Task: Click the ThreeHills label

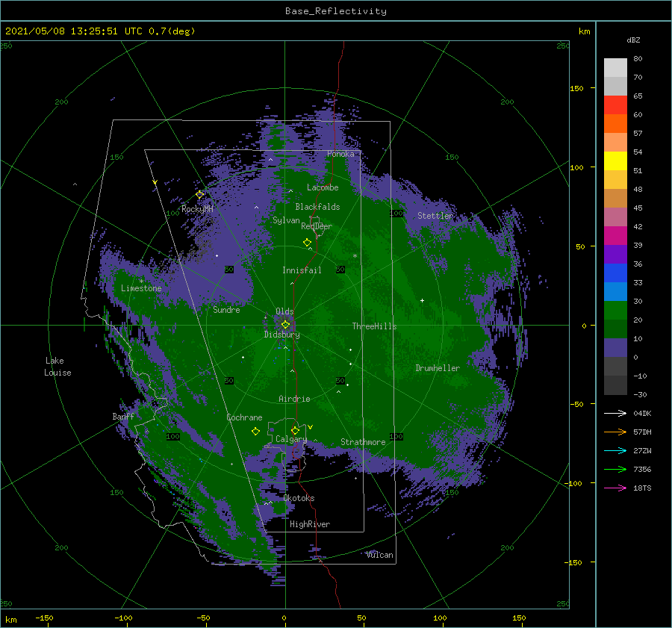Action: (374, 326)
